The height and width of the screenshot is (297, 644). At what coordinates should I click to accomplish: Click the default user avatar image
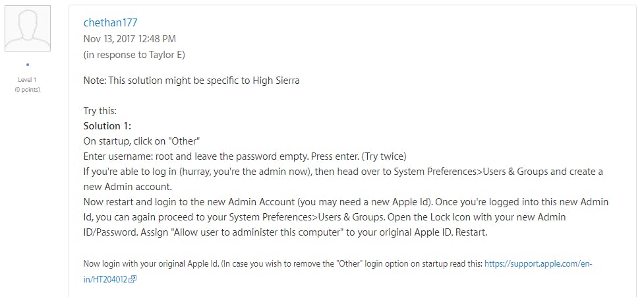click(x=27, y=28)
